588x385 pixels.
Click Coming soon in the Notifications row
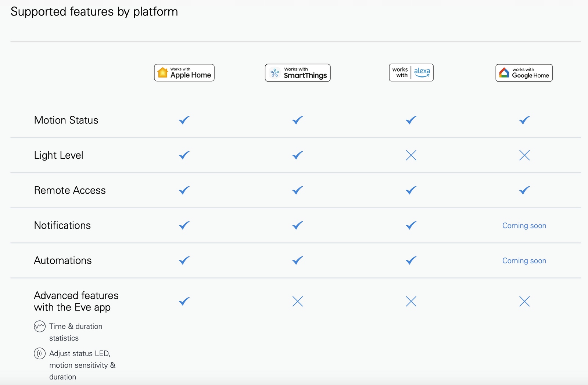pyautogui.click(x=524, y=226)
